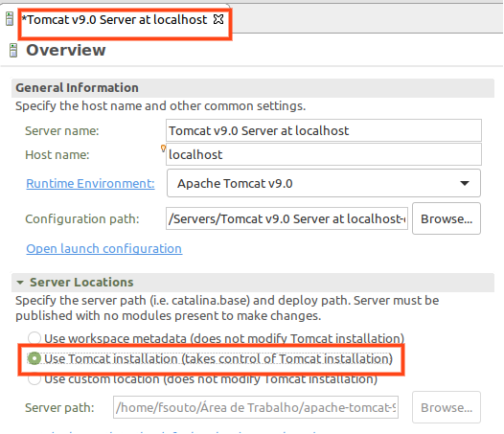
Task: Click the Browse button next to Server path
Action: [x=447, y=407]
